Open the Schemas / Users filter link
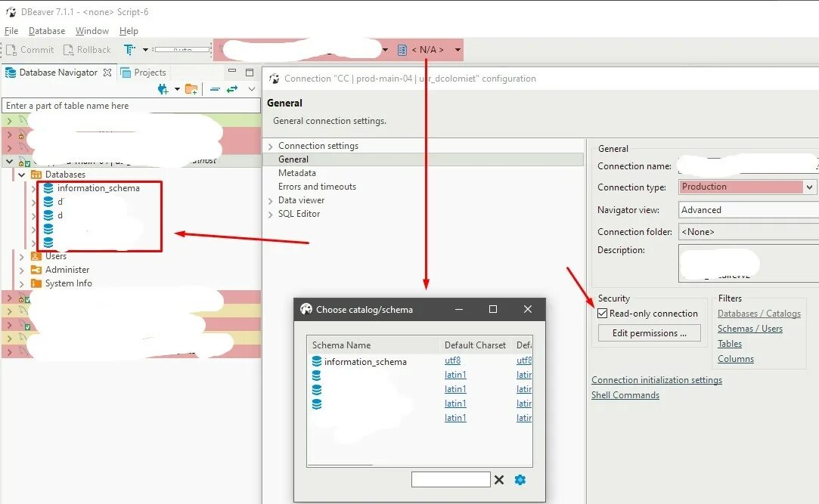The image size is (819, 504). click(750, 328)
